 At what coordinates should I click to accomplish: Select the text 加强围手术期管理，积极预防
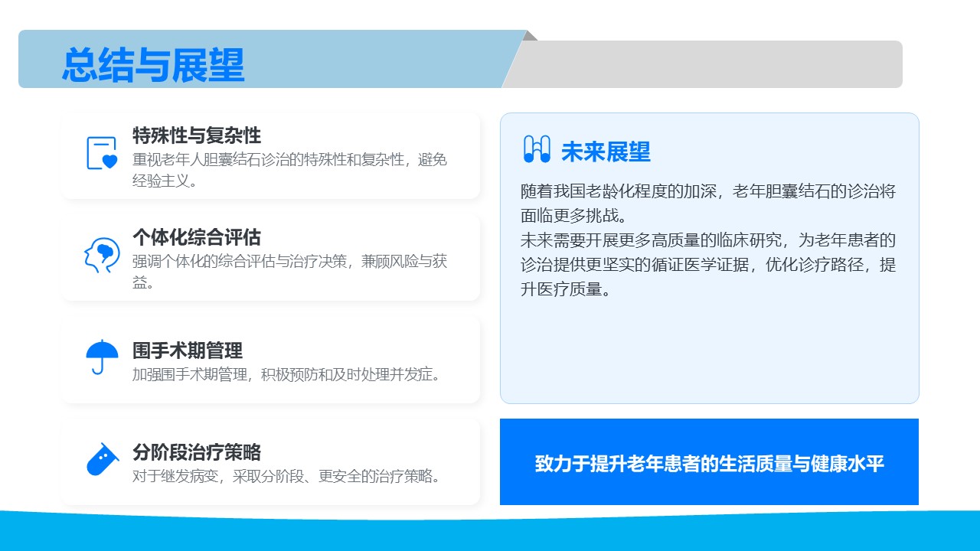[287, 375]
